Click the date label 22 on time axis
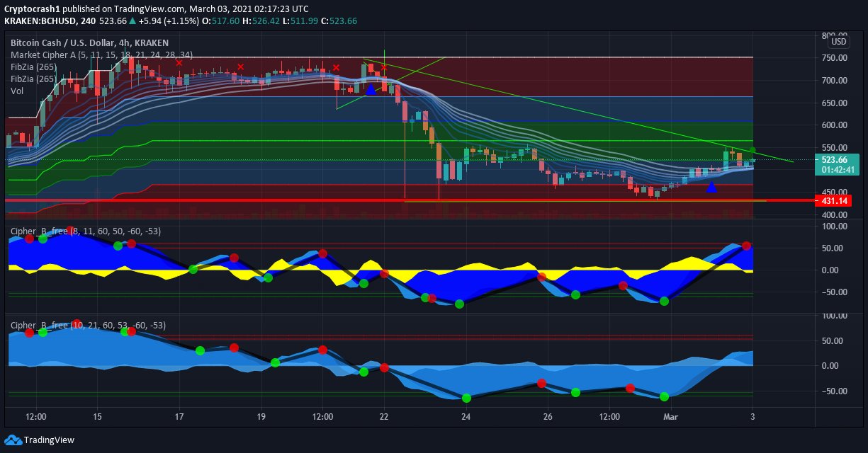 point(384,416)
